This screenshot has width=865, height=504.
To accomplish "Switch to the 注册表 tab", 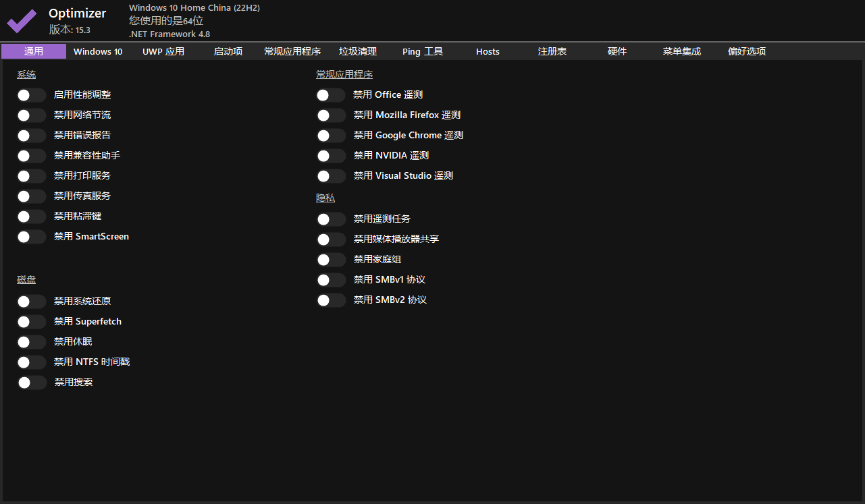I will (552, 51).
